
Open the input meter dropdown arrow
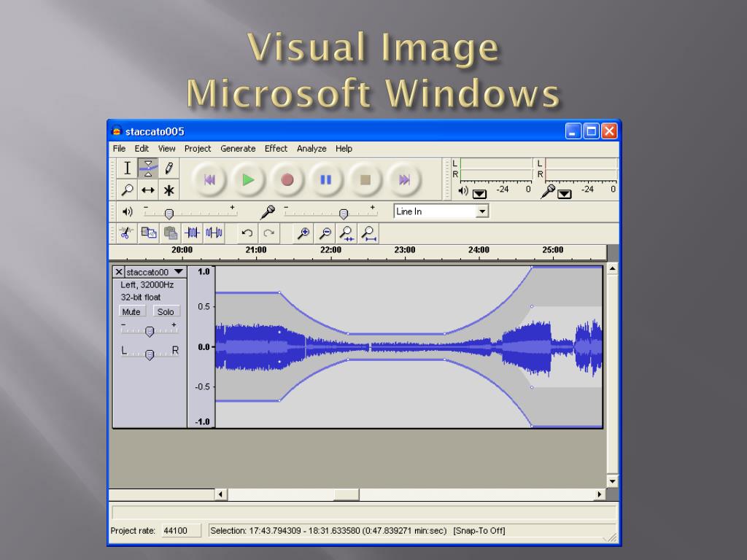pos(565,193)
